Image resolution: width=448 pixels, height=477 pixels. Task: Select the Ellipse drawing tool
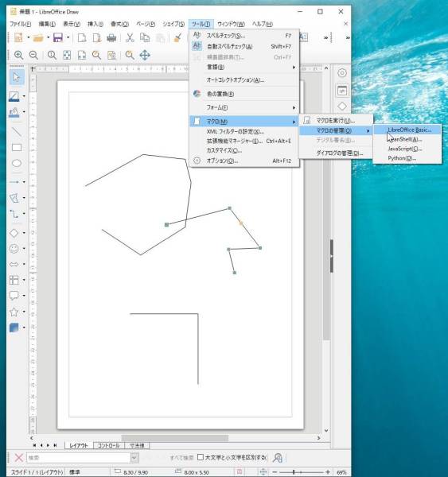[17, 163]
